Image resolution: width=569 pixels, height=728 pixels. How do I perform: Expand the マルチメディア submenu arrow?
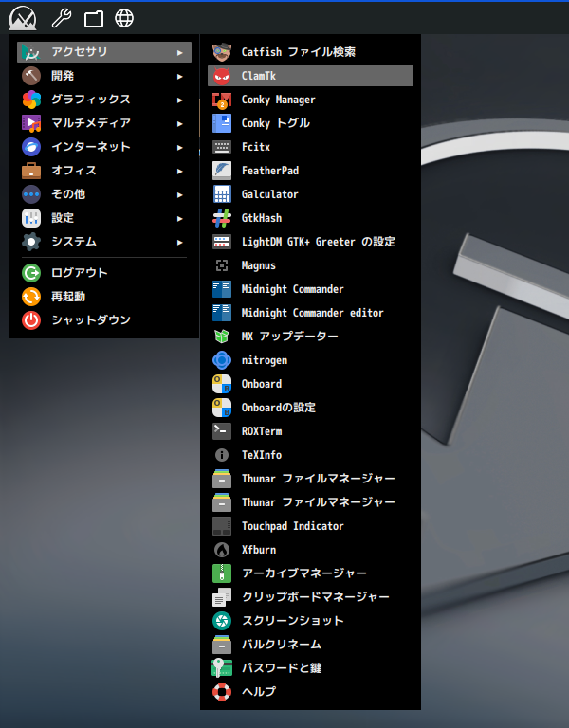(180, 123)
